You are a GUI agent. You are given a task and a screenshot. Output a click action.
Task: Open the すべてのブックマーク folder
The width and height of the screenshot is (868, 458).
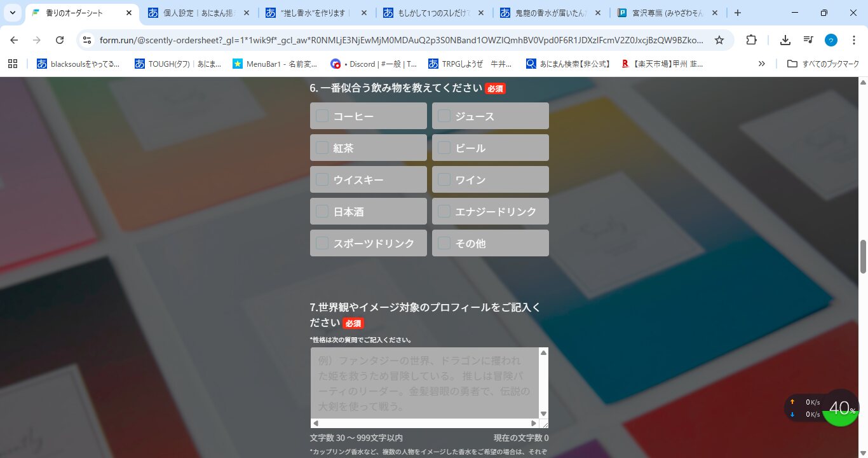tap(824, 64)
